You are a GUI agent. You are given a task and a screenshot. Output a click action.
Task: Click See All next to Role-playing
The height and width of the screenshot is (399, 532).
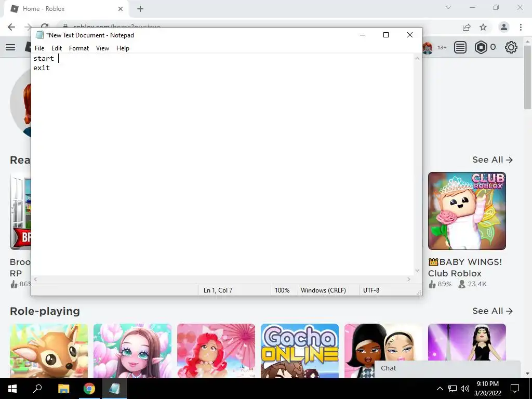493,311
